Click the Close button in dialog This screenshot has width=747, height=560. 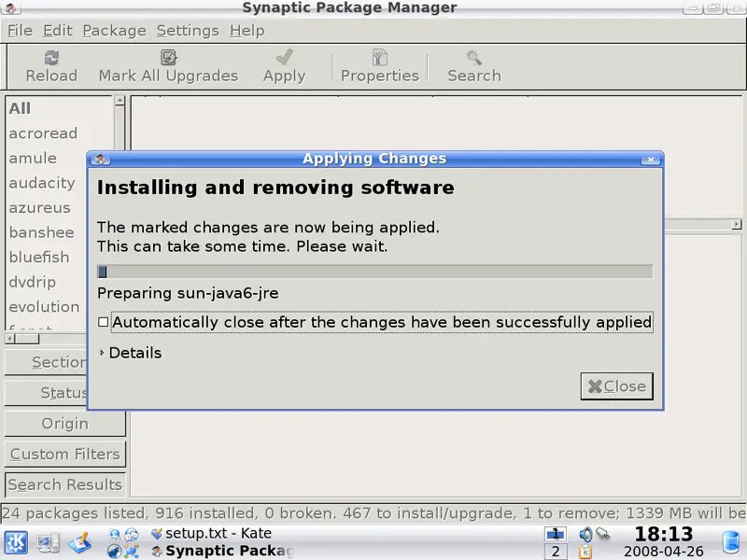click(x=617, y=386)
